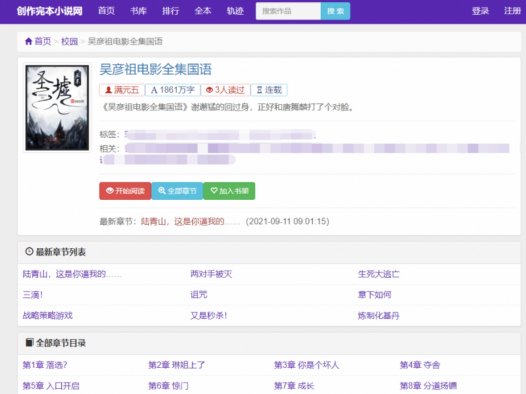
Task: Click the book icon by 全部章节目录
Action: [30, 342]
